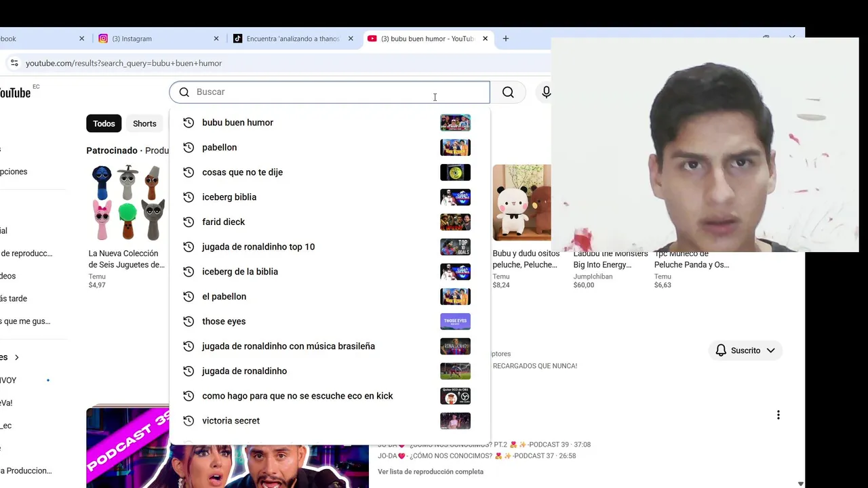The image size is (868, 488).
Task: Select the bubu buen humor YouTube tab
Action: 427,39
